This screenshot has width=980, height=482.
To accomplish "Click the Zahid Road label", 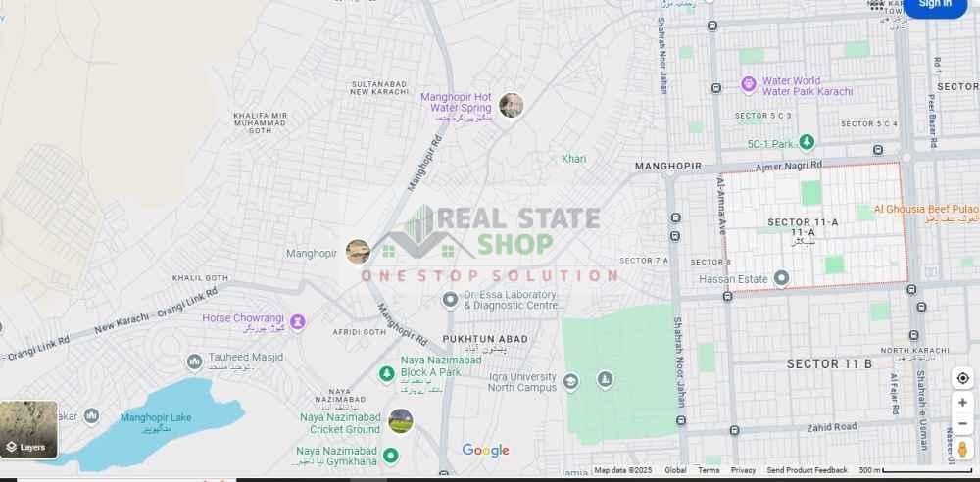I will [831, 427].
